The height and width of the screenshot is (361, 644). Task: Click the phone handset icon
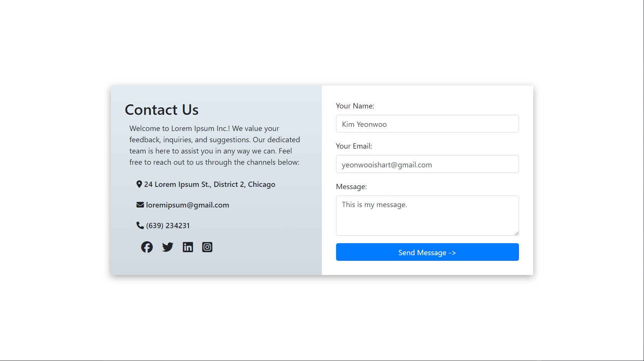pyautogui.click(x=140, y=225)
